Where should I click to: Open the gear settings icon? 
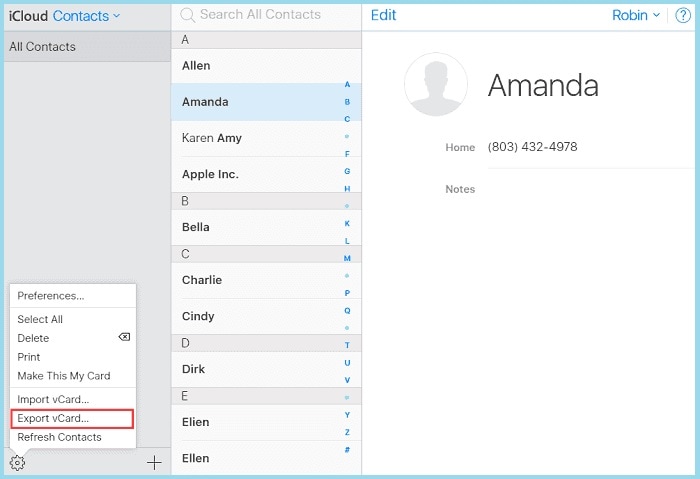pyautogui.click(x=17, y=462)
